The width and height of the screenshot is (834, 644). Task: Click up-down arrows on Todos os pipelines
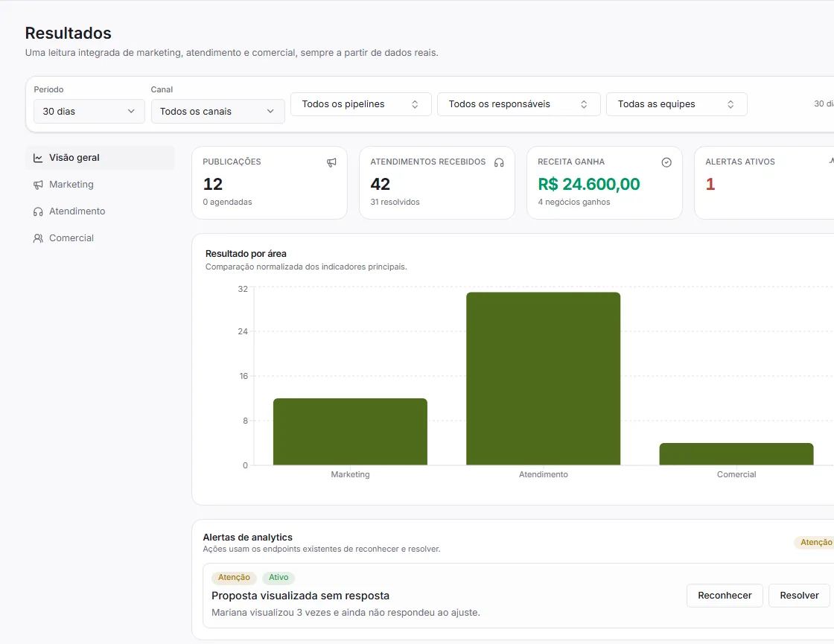415,104
